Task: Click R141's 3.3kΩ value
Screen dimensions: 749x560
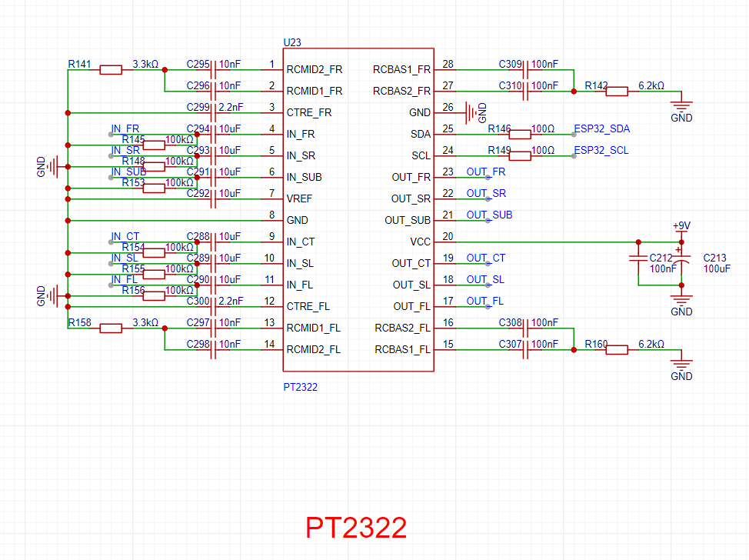Action: click(145, 65)
